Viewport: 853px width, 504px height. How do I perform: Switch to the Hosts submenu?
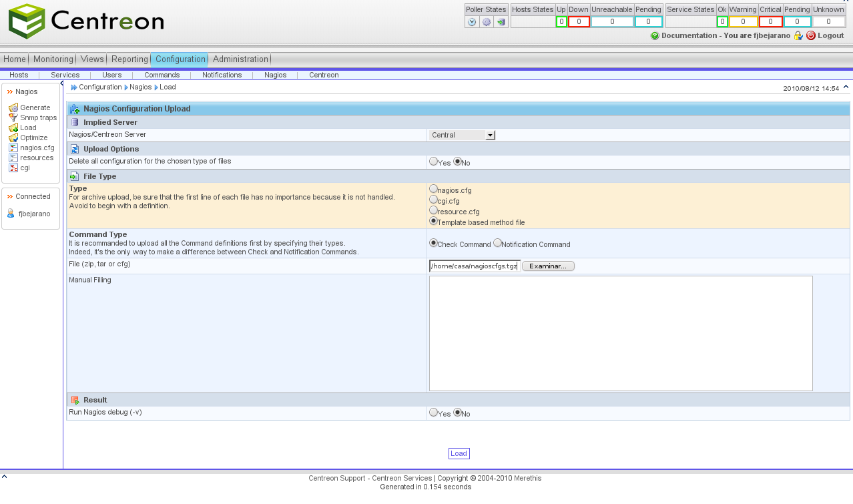click(19, 75)
